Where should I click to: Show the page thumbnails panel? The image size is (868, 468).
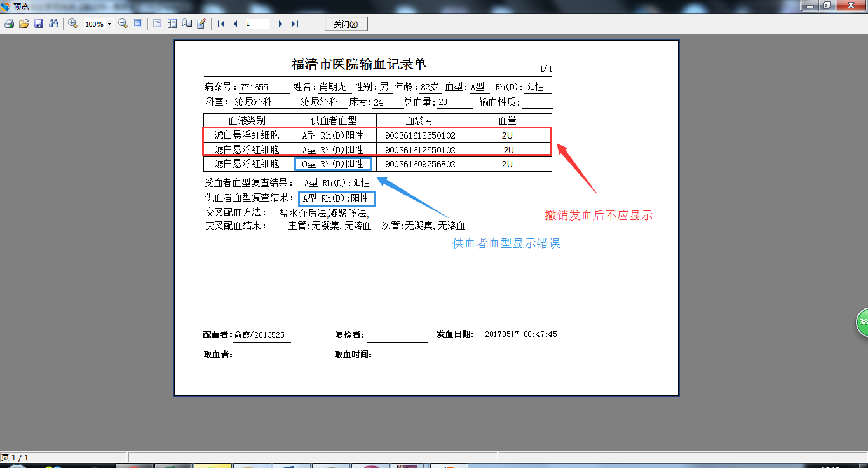click(172, 24)
